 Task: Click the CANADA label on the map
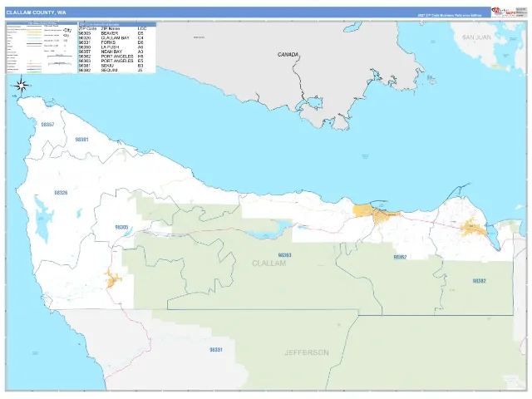pos(288,55)
